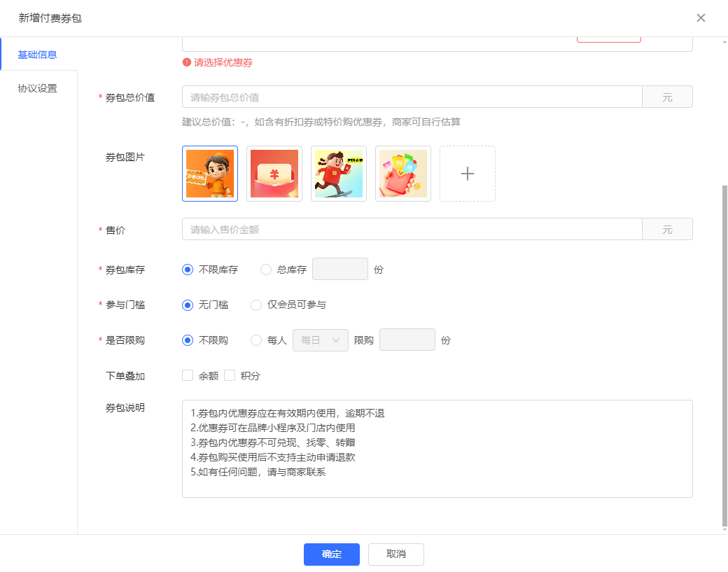Viewport: 728px width, 572px height.
Task: Open the 每日 period dropdown
Action: pyautogui.click(x=321, y=340)
